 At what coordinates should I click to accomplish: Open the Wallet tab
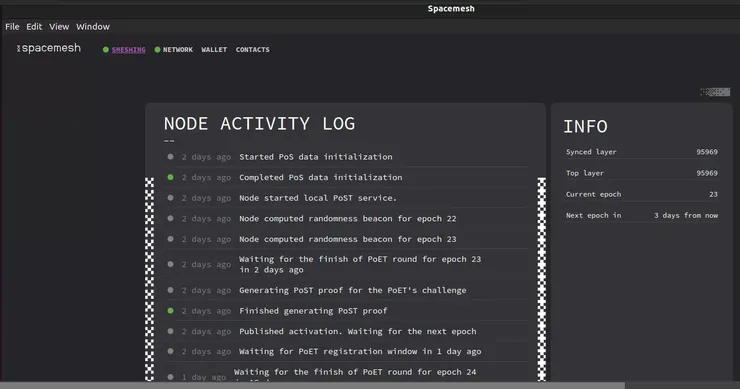point(214,50)
